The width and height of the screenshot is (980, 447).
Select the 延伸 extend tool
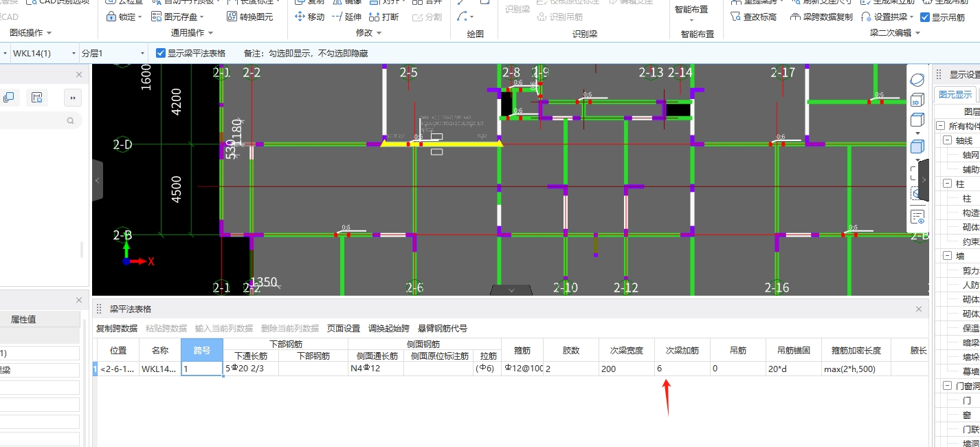346,17
